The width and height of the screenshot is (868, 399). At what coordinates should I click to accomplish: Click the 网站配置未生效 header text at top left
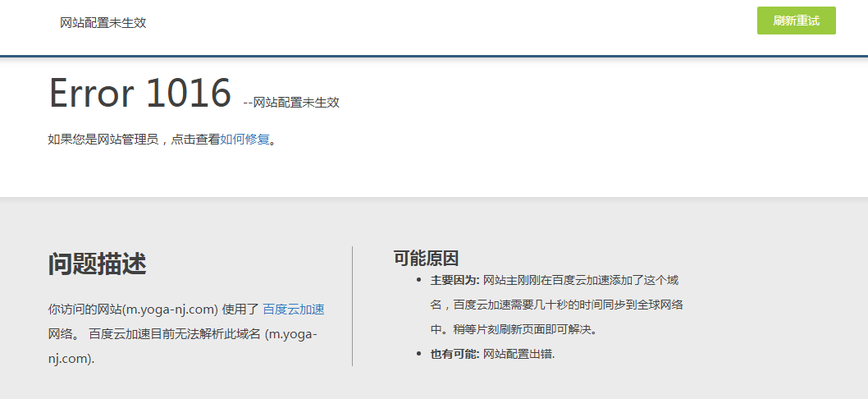103,23
